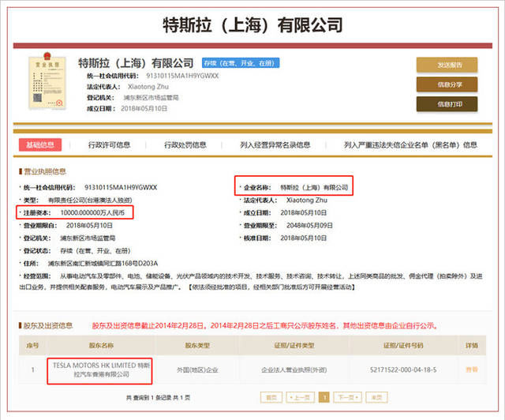Select page 1 in pagination
Image resolution: width=505 pixels, height=420 pixels.
(324, 398)
